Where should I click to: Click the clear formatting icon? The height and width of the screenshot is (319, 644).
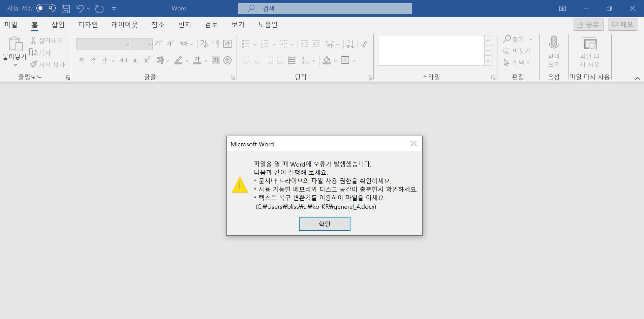pyautogui.click(x=204, y=43)
